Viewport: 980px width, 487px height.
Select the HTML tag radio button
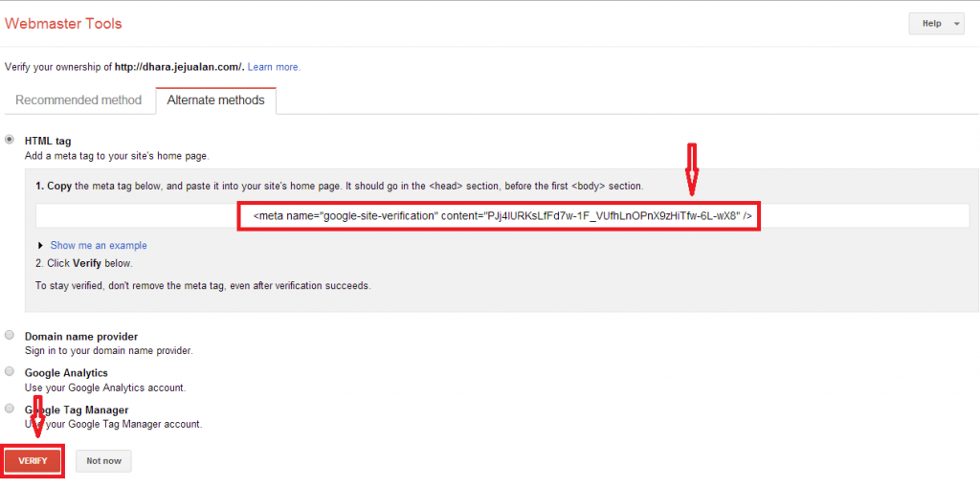coord(10,140)
